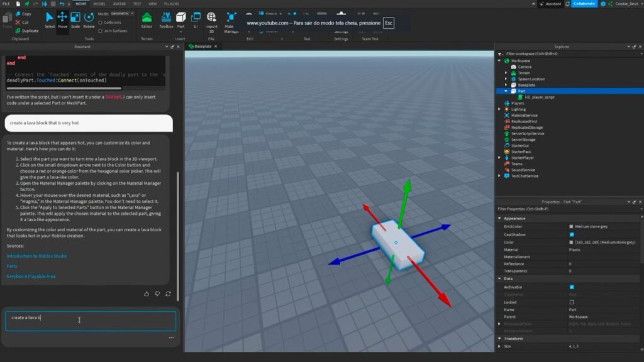This screenshot has height=362, width=644.
Task: Expand the Baseplate node
Action: 506,85
